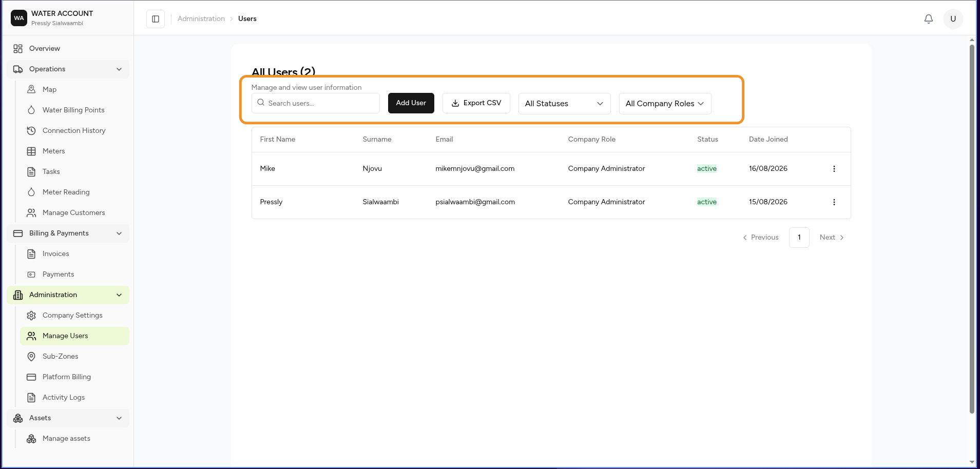Click the Payments cash icon
This screenshot has width=980, height=469.
31,274
